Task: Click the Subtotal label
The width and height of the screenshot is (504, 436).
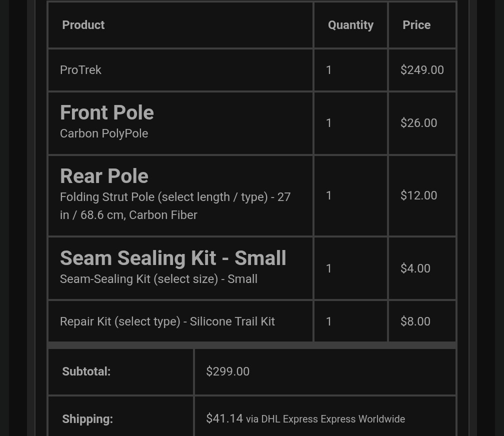Action: click(x=86, y=371)
